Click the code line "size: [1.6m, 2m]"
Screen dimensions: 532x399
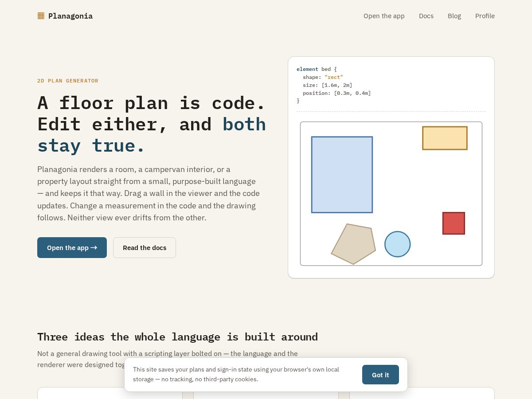(x=328, y=85)
